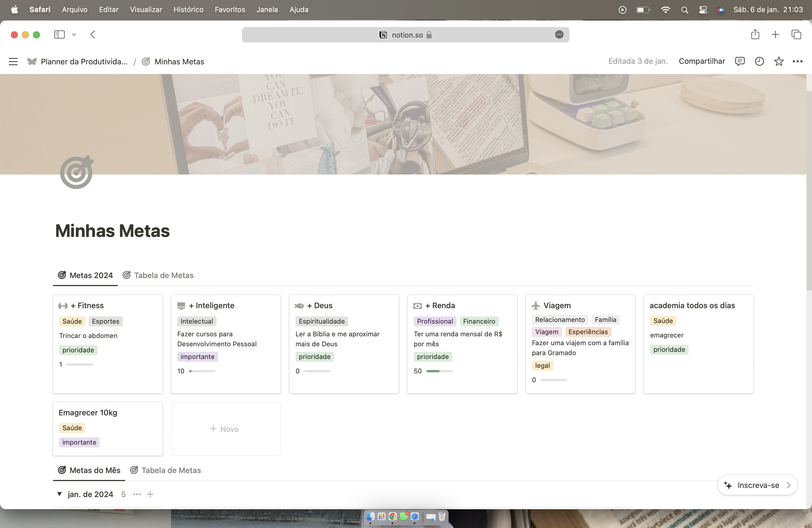
Task: Select the Metas do Mês tab
Action: (89, 470)
